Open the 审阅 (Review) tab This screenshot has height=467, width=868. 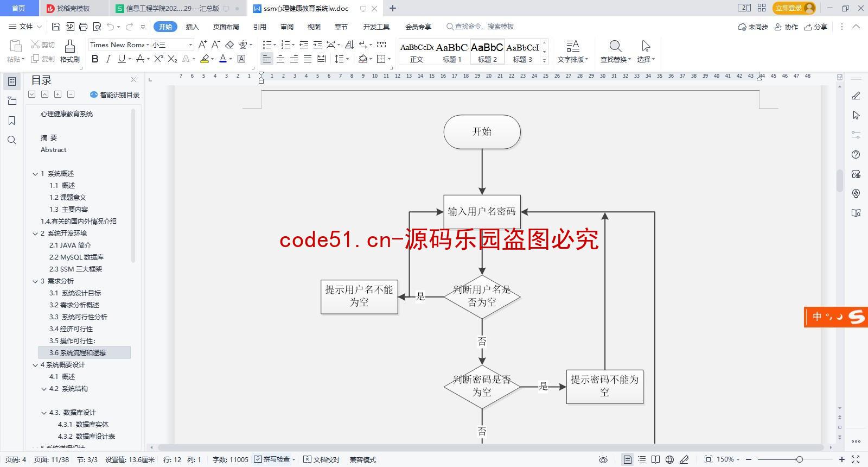coord(287,27)
